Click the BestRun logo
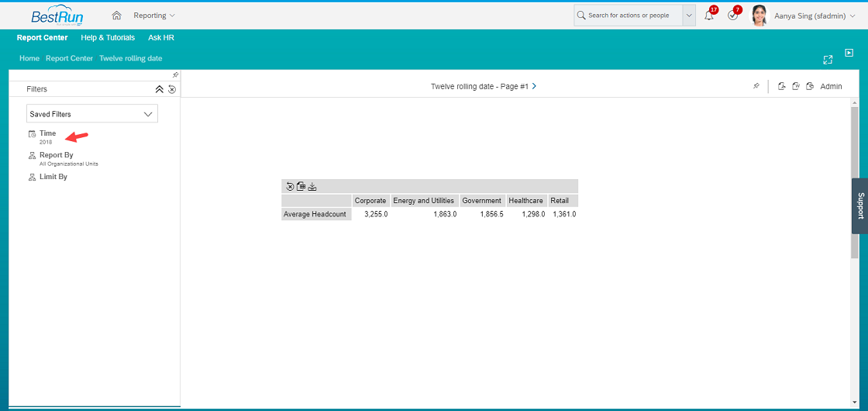Image resolution: width=868 pixels, height=411 pixels. (x=57, y=16)
